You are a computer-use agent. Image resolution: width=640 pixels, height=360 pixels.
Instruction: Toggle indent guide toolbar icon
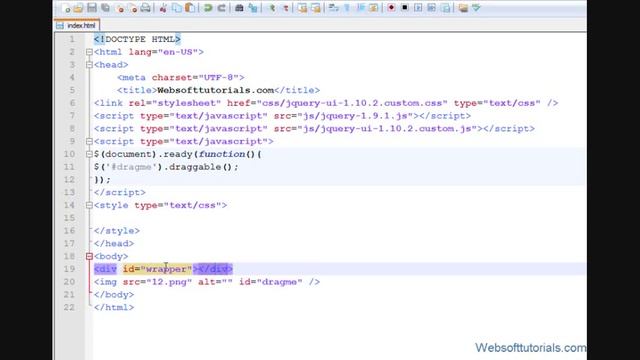pos(360,8)
